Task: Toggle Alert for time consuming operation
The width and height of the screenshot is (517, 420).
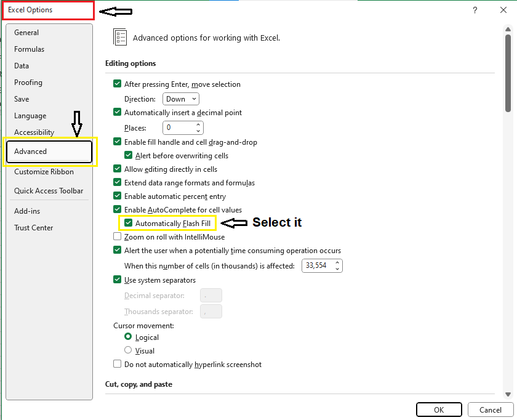Action: 117,250
